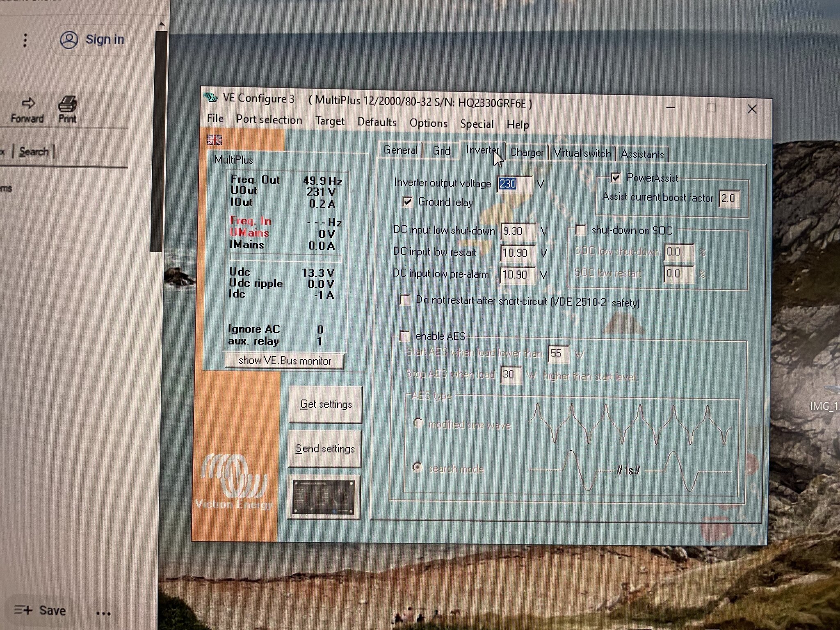Screen dimensions: 840x630
Task: Click the Forward arrow in browser window
Action: [27, 110]
